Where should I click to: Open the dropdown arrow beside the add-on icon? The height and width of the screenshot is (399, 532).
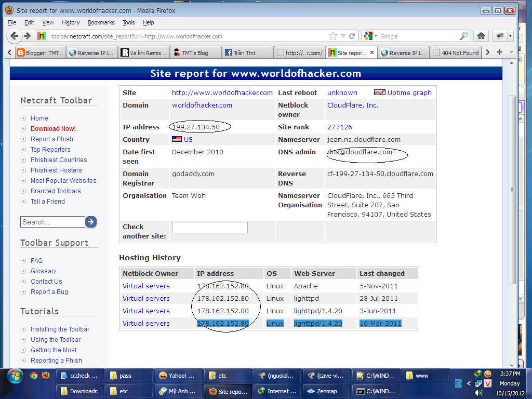[510, 36]
